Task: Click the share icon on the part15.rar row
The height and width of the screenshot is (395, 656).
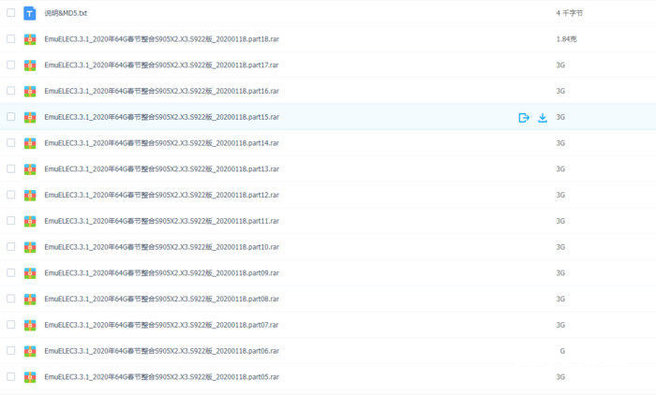Action: pos(523,118)
